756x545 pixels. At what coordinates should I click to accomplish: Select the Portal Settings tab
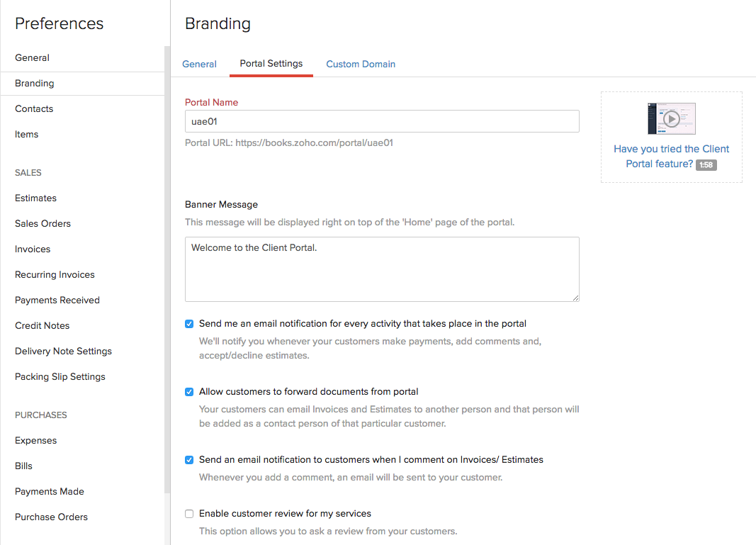point(271,63)
